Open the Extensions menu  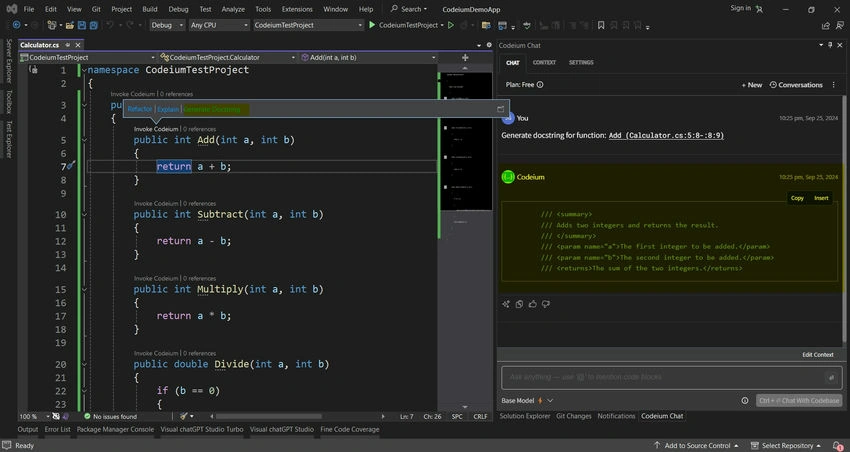[297, 9]
